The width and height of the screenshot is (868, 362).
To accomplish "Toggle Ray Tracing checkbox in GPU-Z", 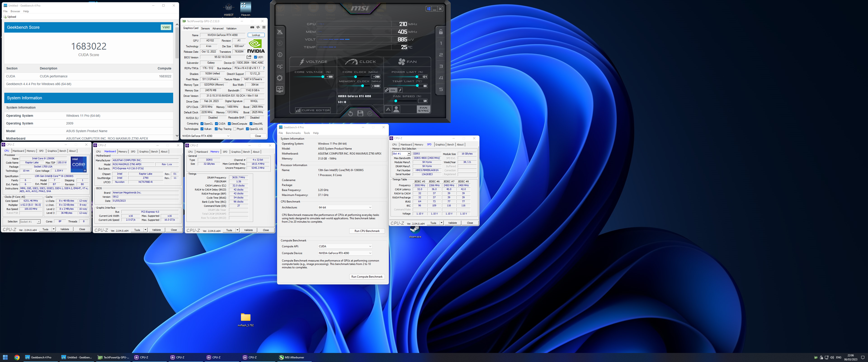I will click(x=216, y=129).
